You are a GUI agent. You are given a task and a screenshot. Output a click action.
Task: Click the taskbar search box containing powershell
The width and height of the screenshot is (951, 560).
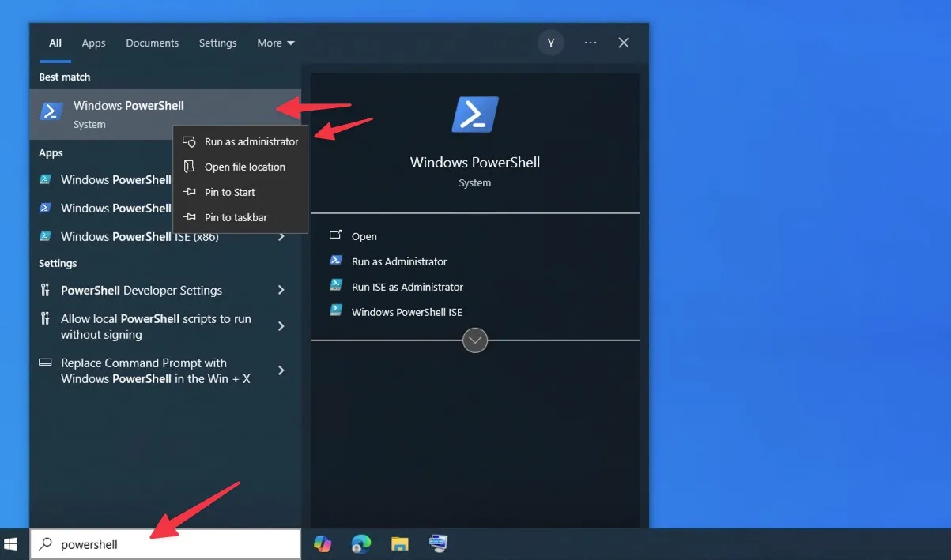(165, 545)
